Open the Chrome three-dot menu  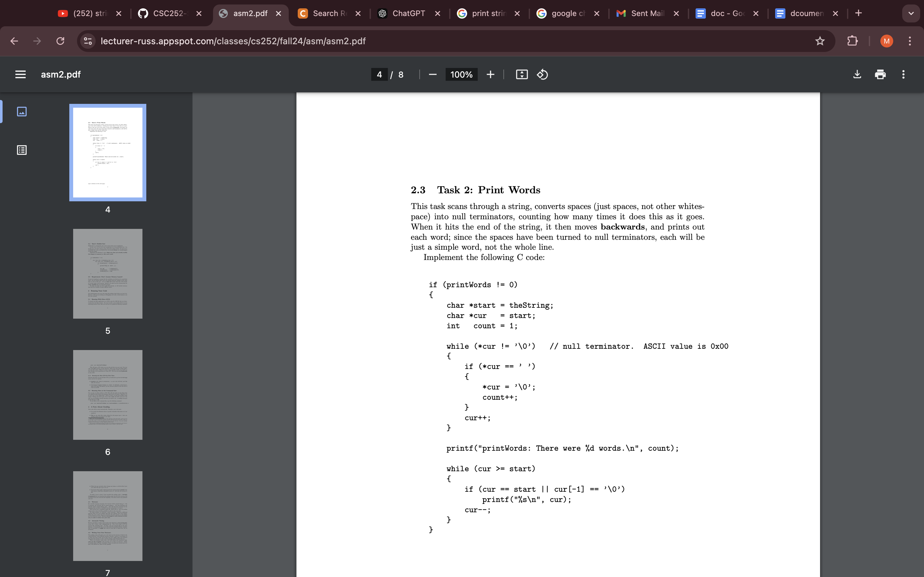coord(910,41)
